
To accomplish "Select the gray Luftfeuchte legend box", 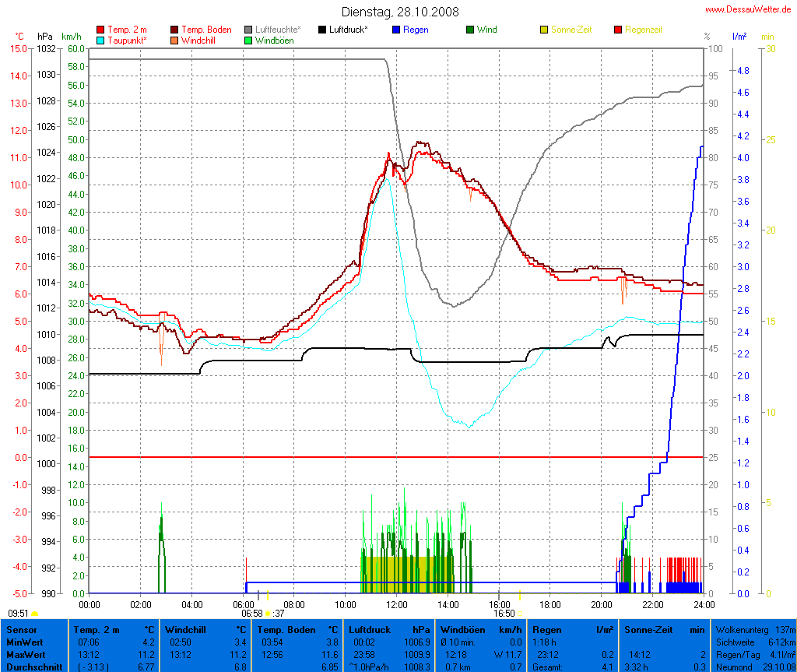I will pyautogui.click(x=249, y=30).
